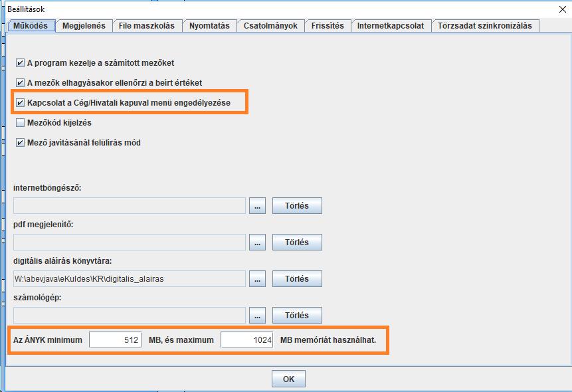Image resolution: width=572 pixels, height=392 pixels.
Task: Browse for internetböngésző with the '...' button
Action: tap(257, 206)
